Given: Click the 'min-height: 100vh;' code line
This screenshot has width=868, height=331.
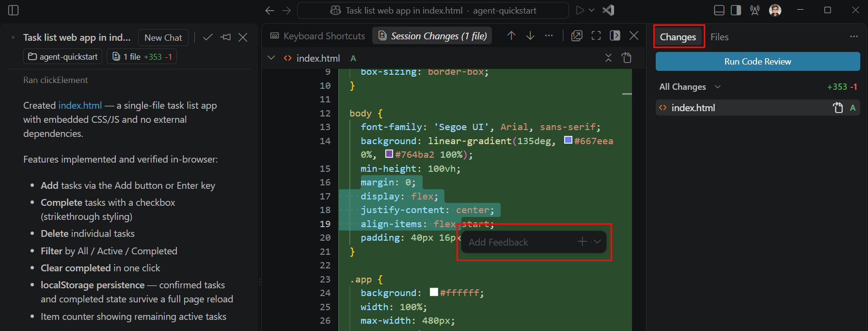Looking at the screenshot, I should [x=410, y=168].
